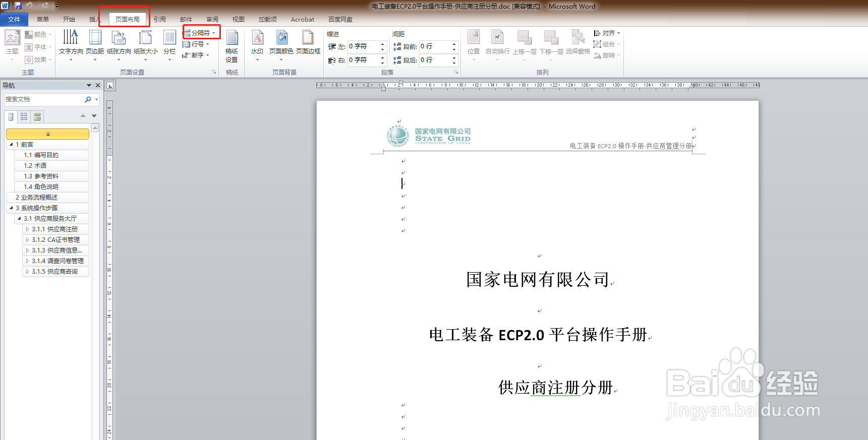This screenshot has width=868, height=440.
Task: Click the tab selector button beside ruler
Action: coord(110,86)
